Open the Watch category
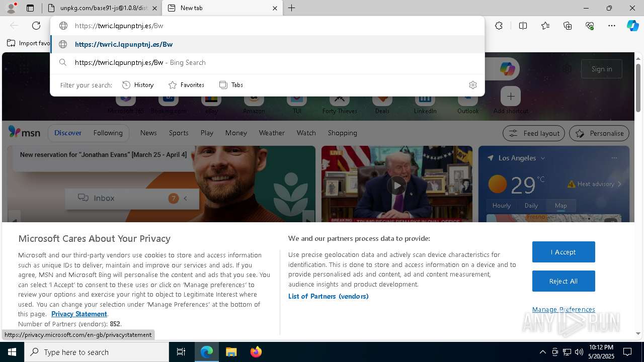644x362 pixels. pyautogui.click(x=306, y=133)
